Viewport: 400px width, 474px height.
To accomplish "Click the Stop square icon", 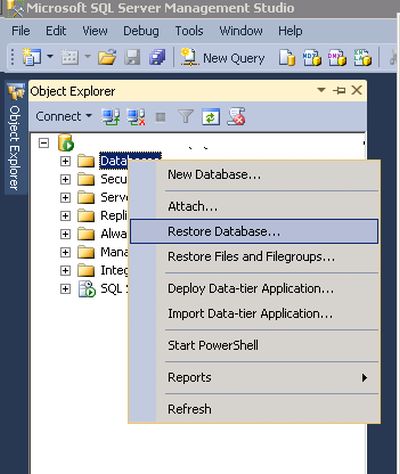I will [x=161, y=117].
